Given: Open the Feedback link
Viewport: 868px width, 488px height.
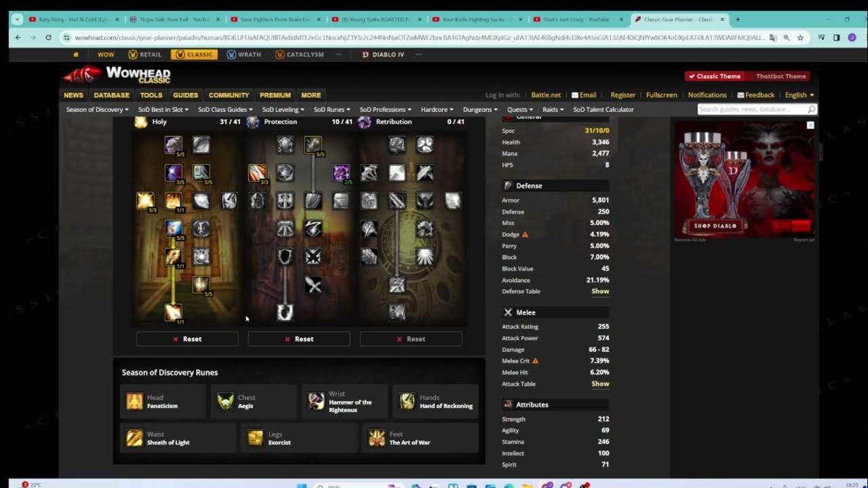Looking at the screenshot, I should [x=755, y=95].
